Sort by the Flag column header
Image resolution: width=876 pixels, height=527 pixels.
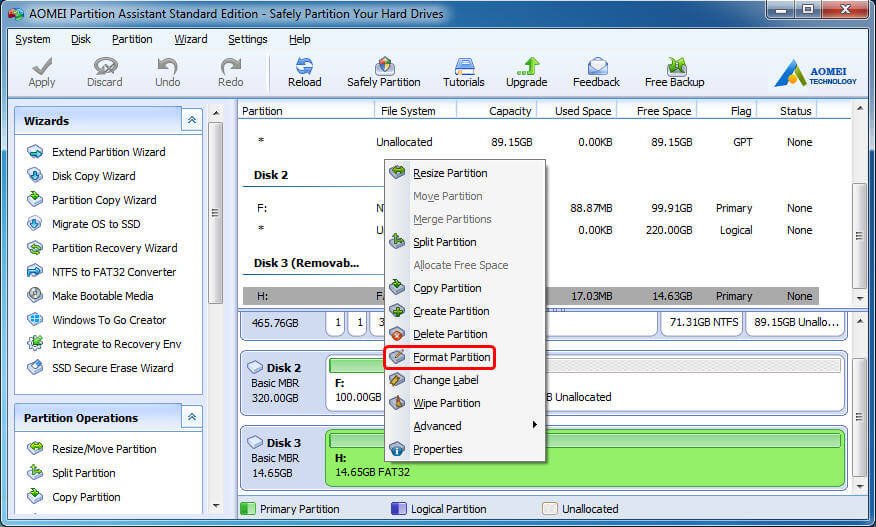(x=727, y=111)
